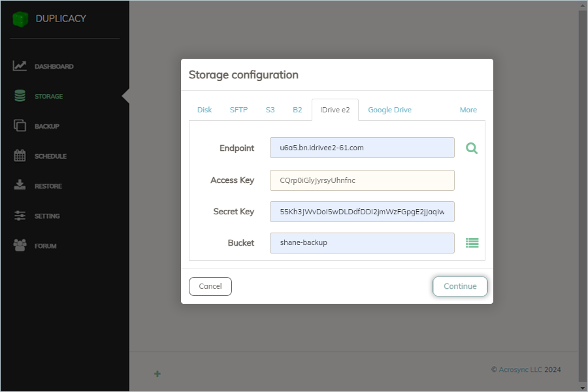
Task: Click the Bucket field label
Action: tap(240, 242)
